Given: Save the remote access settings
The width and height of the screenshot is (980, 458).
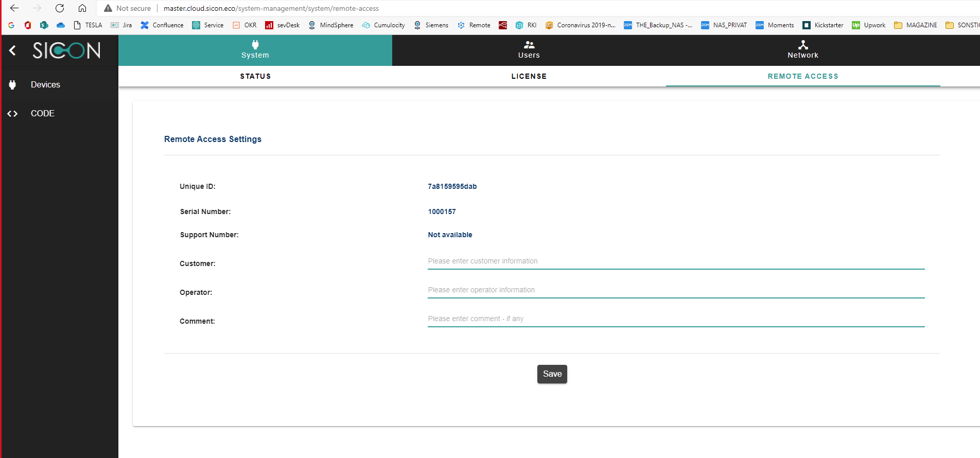Looking at the screenshot, I should pos(552,374).
